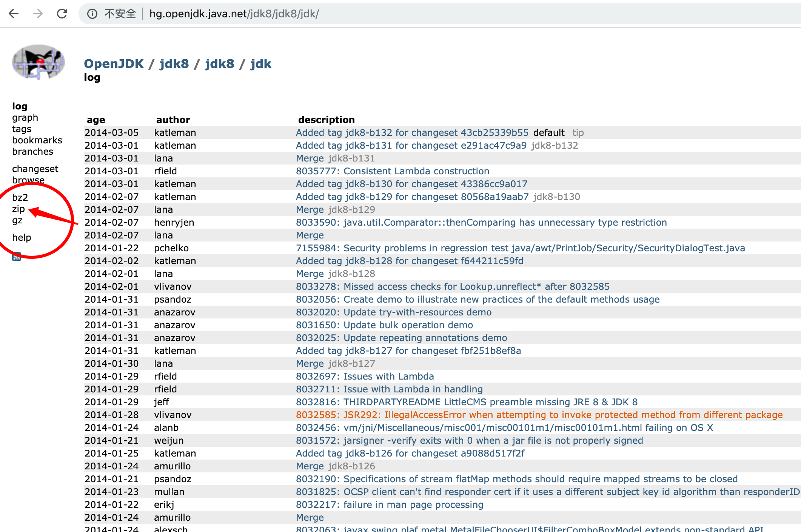The width and height of the screenshot is (801, 532).
Task: Open the changeset sidebar link
Action: point(35,169)
